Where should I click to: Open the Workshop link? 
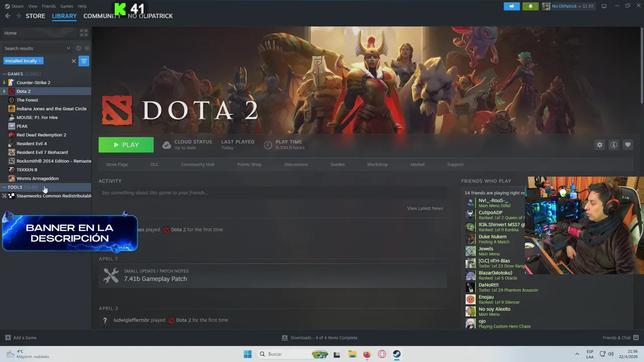(x=377, y=164)
